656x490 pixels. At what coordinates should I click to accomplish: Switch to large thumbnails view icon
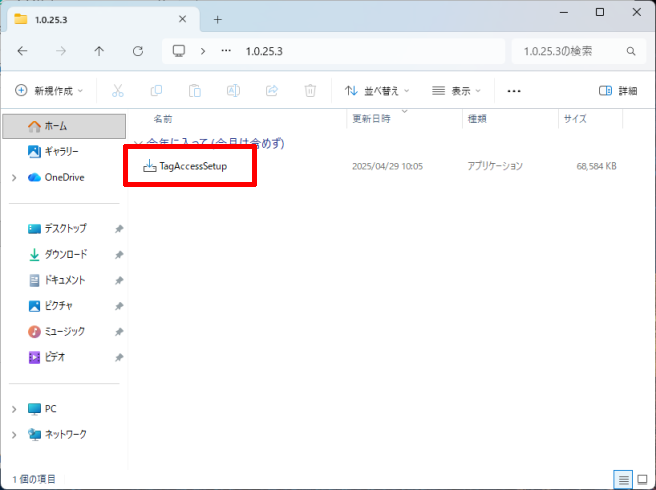pyautogui.click(x=639, y=479)
